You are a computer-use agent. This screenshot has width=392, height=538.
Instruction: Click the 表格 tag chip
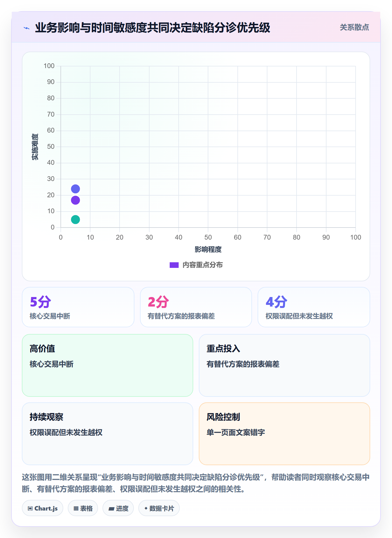[x=83, y=508]
